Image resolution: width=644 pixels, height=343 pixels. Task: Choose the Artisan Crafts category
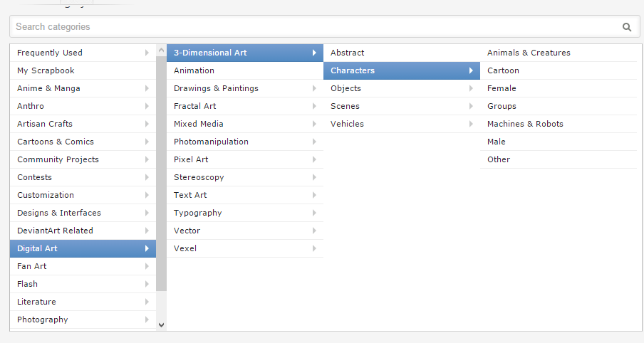pos(45,124)
